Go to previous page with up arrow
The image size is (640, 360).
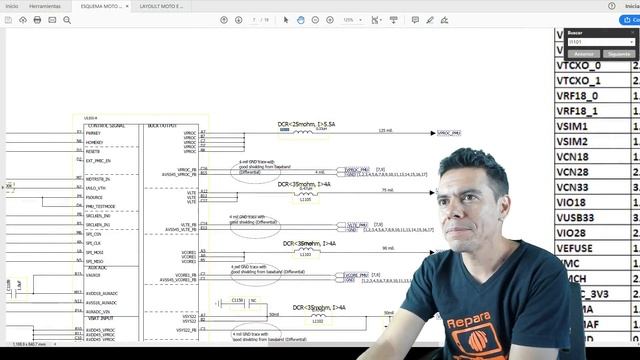tap(224, 20)
